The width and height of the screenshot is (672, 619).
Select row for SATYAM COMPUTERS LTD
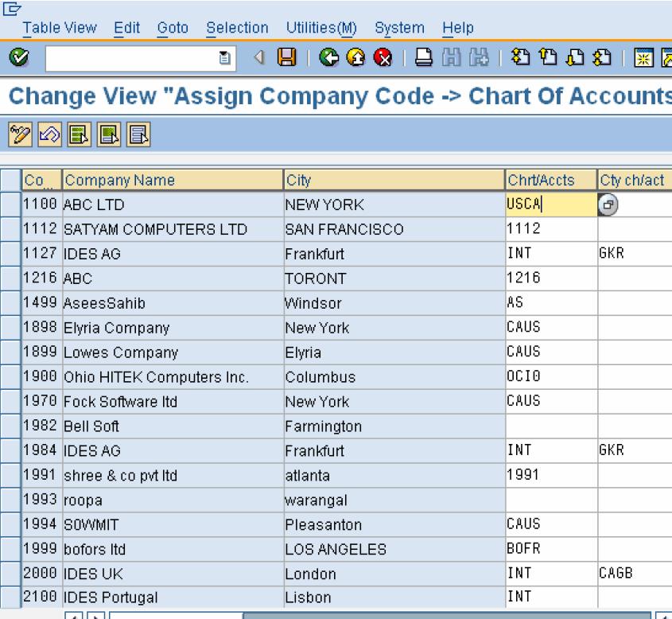tap(10, 229)
